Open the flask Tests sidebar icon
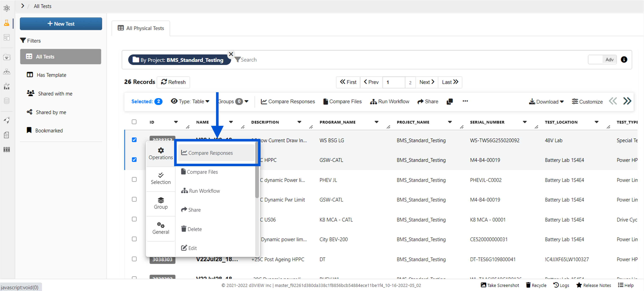Screen dimensions: 644x291 click(7, 23)
